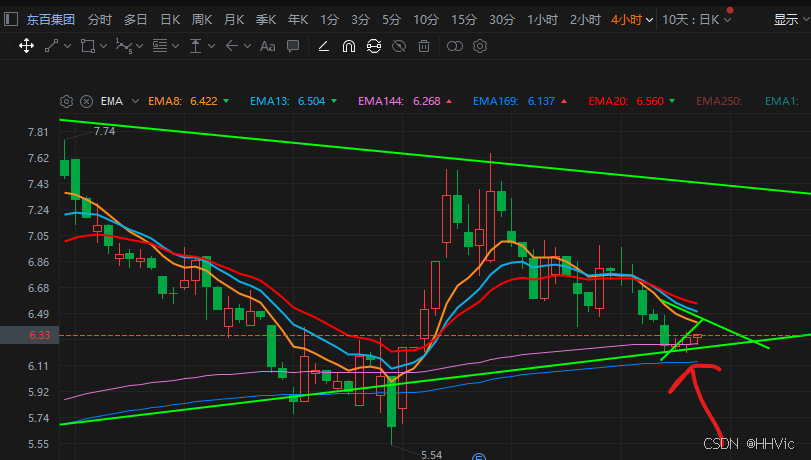Select the rectangle shape tool
Screen dimensions: 811x460
[x=87, y=46]
